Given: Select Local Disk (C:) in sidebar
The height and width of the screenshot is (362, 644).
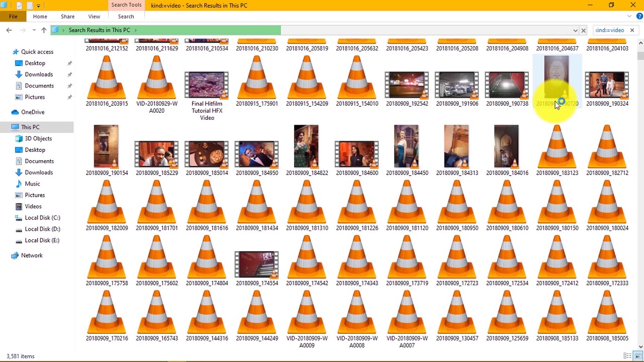Looking at the screenshot, I should click(x=42, y=218).
